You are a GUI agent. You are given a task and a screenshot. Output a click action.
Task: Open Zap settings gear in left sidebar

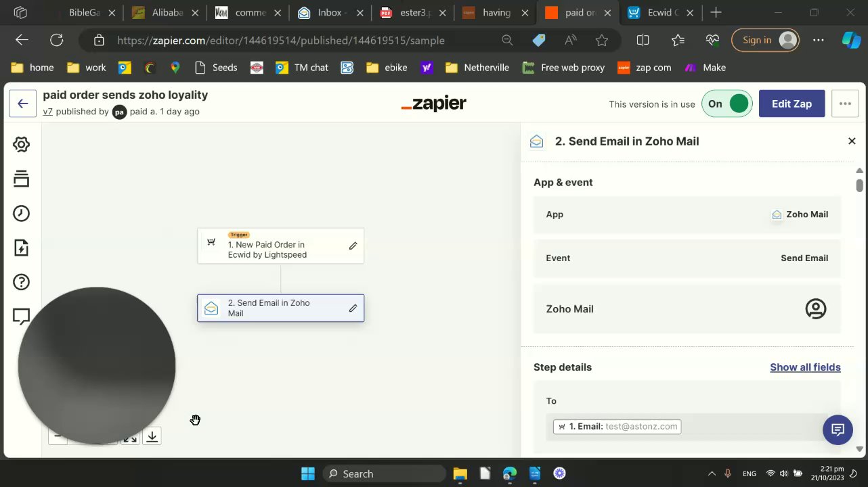click(21, 144)
